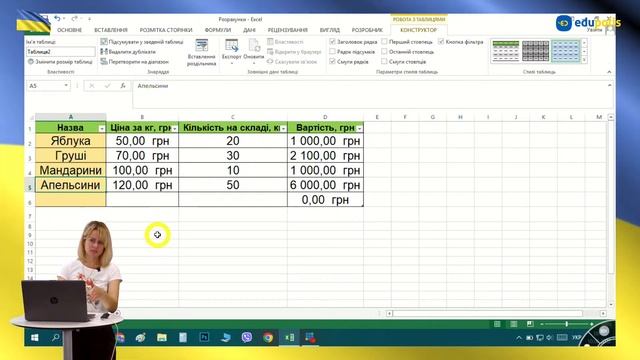
Task: Open the filter dropdown for 'Ціна за кг' column
Action: [174, 129]
